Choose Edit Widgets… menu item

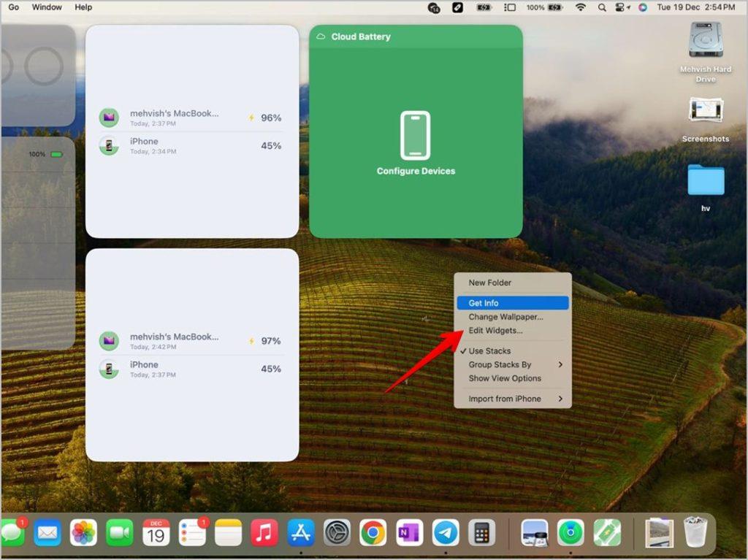tap(513, 330)
